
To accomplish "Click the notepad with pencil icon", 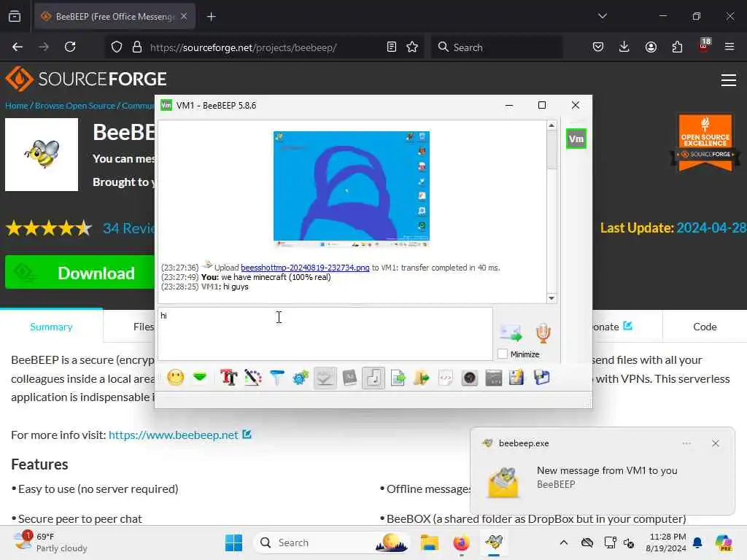I will click(x=517, y=378).
